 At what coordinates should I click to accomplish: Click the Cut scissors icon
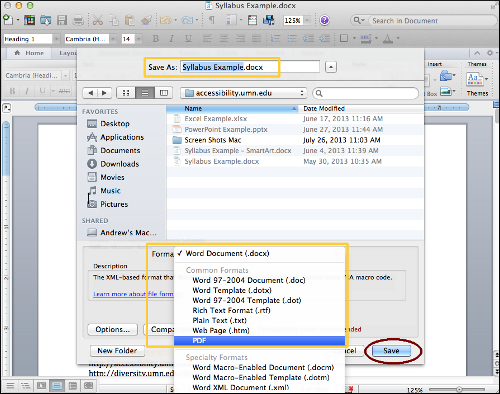pos(97,20)
